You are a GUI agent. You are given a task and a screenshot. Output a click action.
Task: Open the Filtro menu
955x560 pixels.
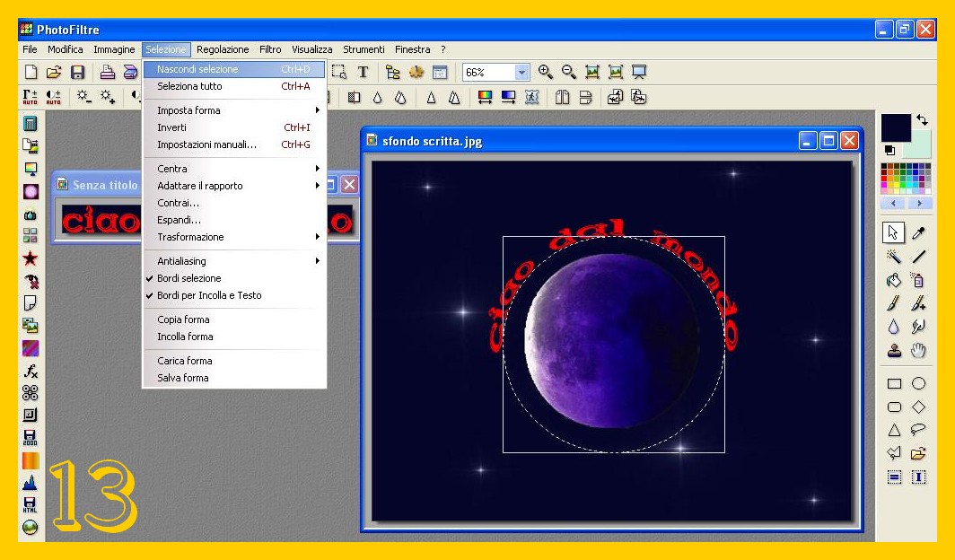(x=270, y=49)
